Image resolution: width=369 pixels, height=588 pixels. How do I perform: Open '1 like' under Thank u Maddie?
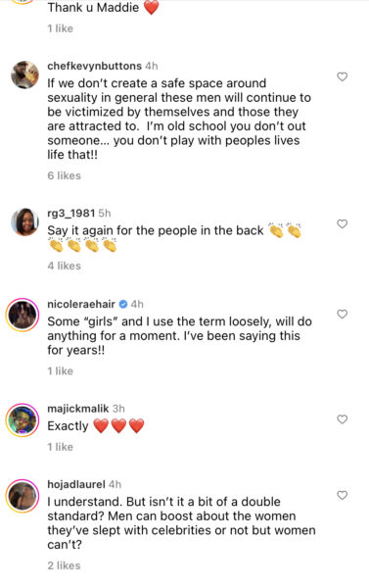[x=61, y=28]
